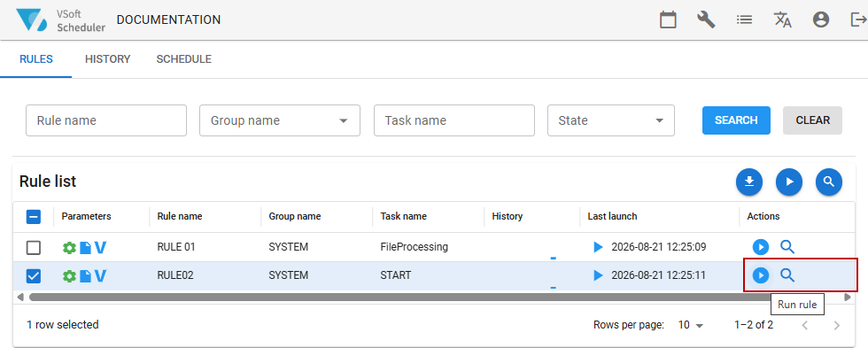This screenshot has width=868, height=348.
Task: Go to the next page of rules
Action: [836, 325]
